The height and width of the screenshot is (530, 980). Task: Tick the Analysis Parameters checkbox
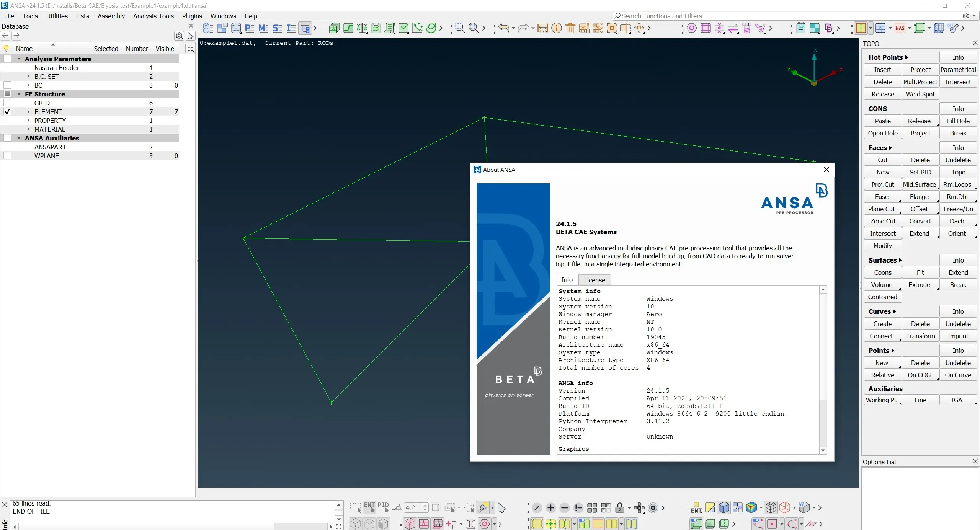[x=7, y=59]
